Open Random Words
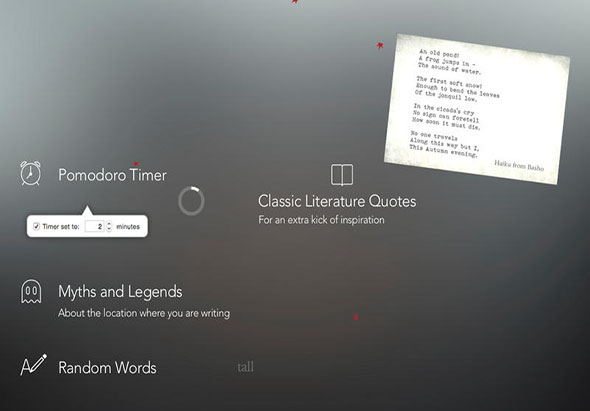The image size is (590, 411). click(x=107, y=368)
